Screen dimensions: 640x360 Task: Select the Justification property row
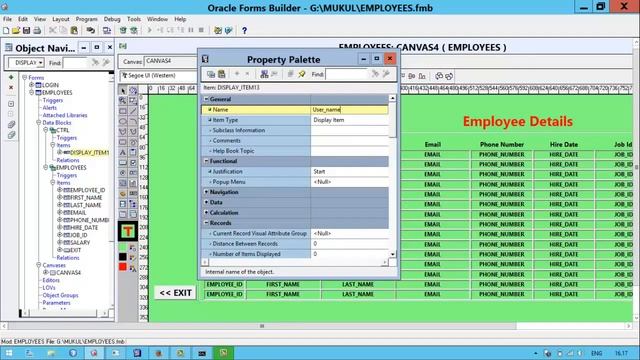pyautogui.click(x=295, y=171)
